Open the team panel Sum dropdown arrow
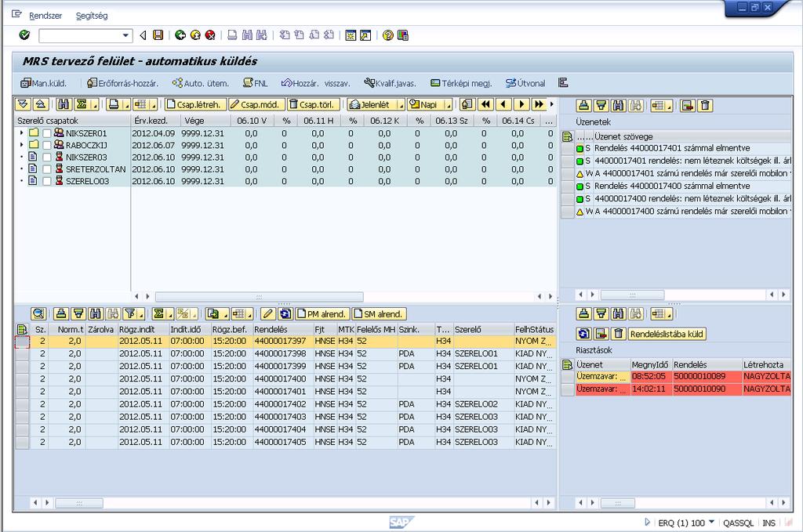Image resolution: width=803 pixels, height=532 pixels. 95,106
